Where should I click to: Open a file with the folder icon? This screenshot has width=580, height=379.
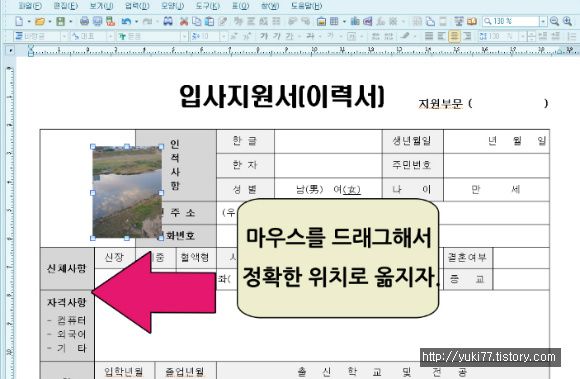click(x=40, y=21)
